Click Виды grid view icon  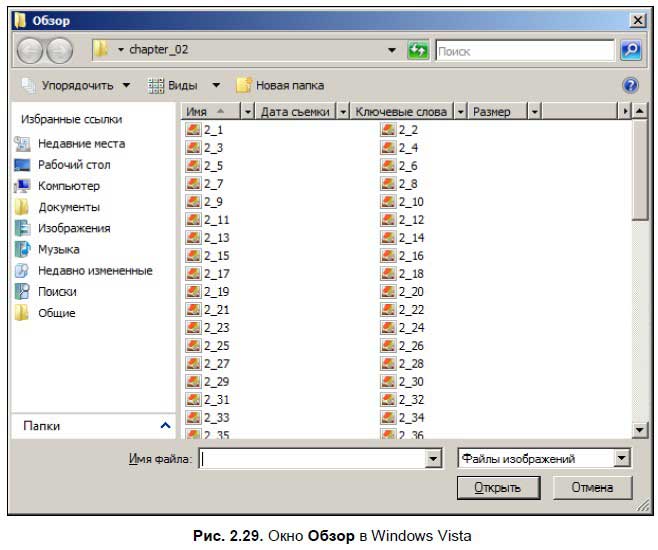[x=156, y=86]
